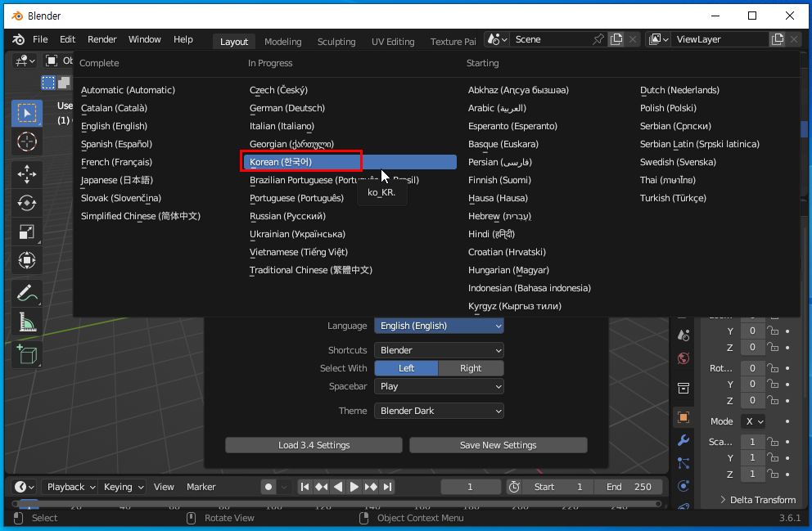Toggle the clock preview range button

click(x=514, y=487)
